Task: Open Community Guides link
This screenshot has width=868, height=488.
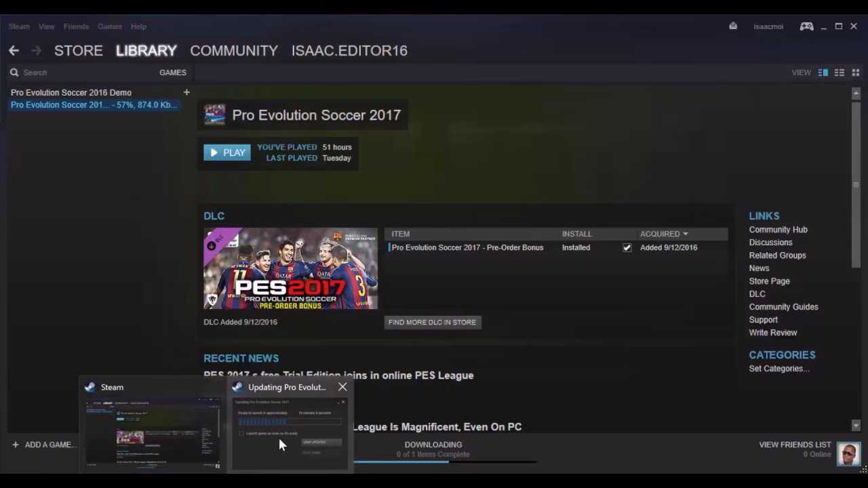Action: 783,307
